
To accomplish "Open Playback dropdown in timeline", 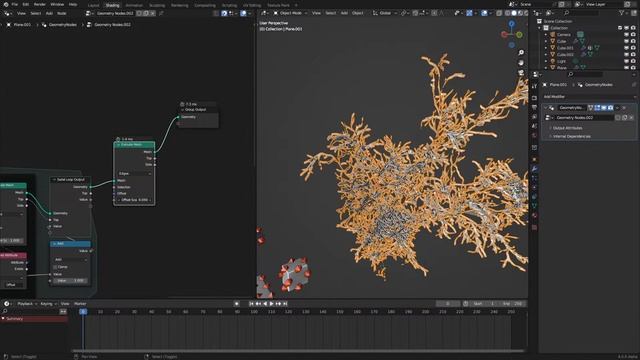I will (x=27, y=304).
